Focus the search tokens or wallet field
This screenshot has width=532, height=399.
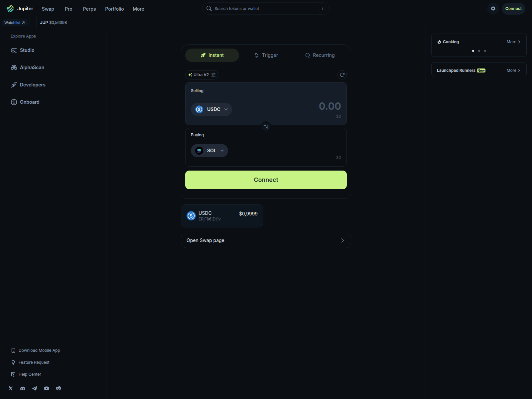[266, 9]
